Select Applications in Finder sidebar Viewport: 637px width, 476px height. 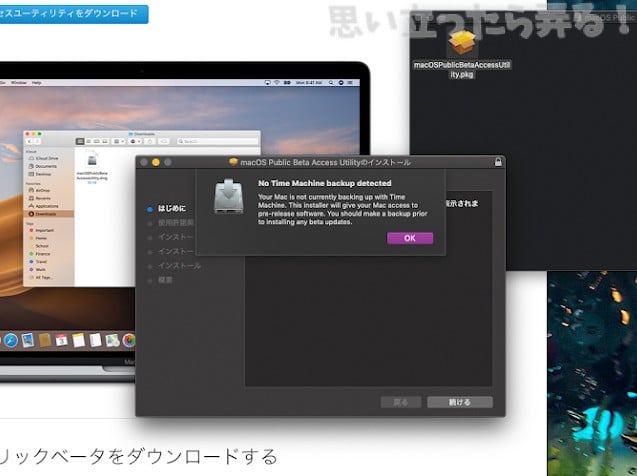[43, 206]
